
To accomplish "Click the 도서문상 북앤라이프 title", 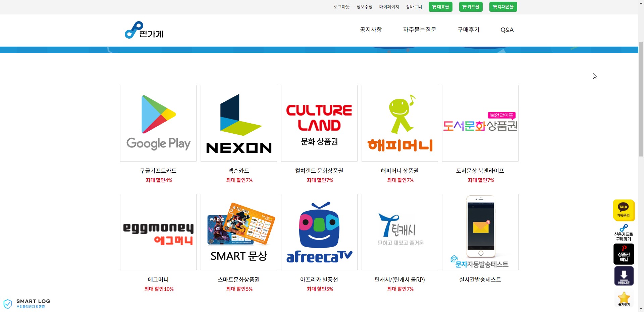I will click(x=480, y=171).
